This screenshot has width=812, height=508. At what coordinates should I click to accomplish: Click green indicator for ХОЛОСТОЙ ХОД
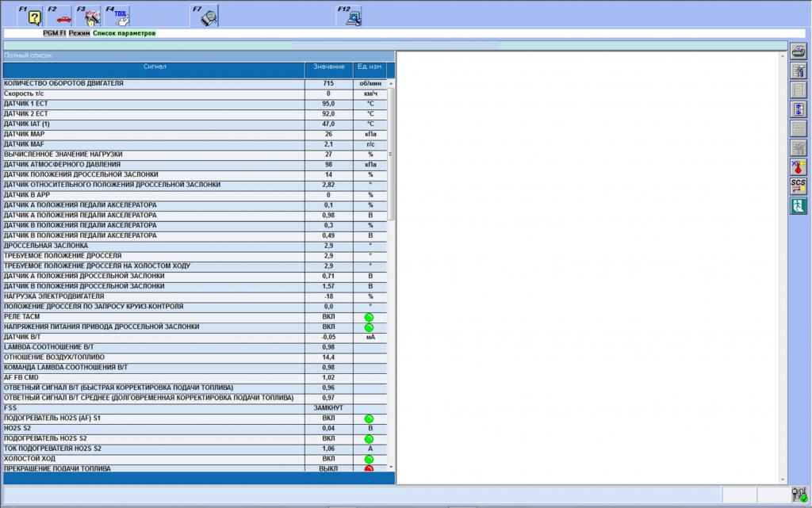point(369,459)
